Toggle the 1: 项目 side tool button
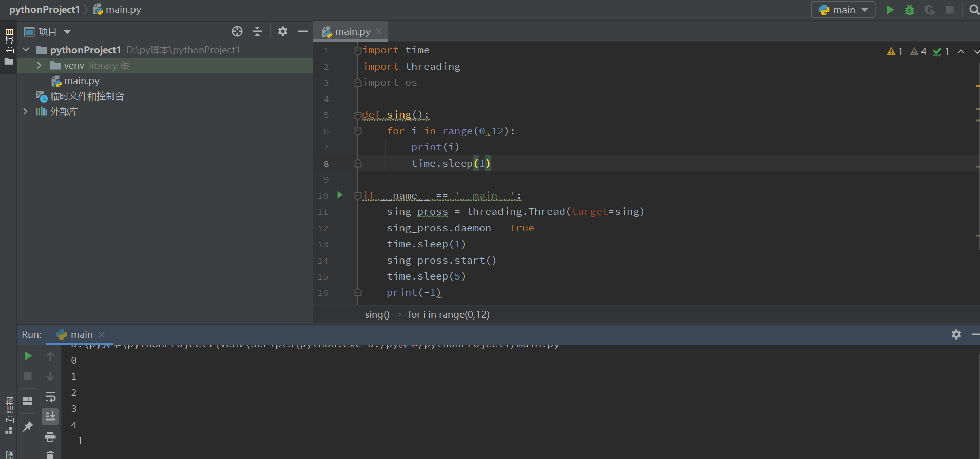980x459 pixels. click(8, 47)
